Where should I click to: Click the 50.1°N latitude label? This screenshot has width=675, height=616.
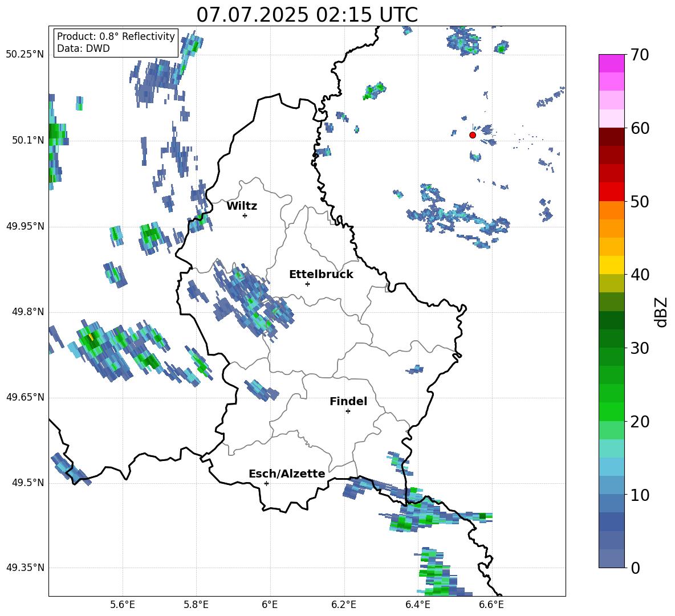pos(28,140)
